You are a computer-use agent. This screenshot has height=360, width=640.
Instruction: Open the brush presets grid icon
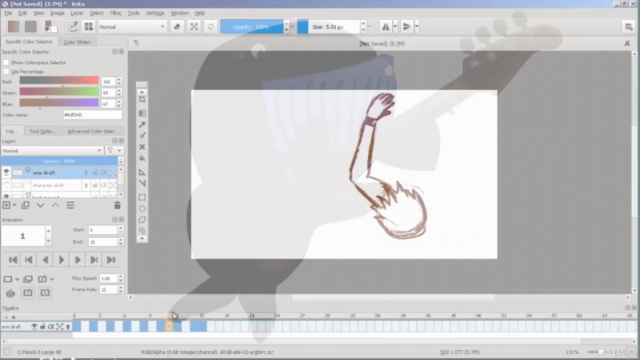(89, 27)
